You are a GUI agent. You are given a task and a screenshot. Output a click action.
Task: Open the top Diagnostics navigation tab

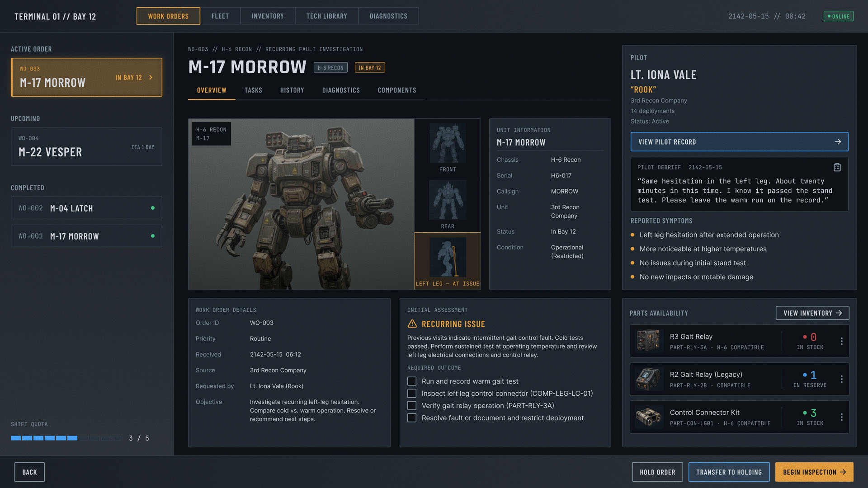coord(388,16)
